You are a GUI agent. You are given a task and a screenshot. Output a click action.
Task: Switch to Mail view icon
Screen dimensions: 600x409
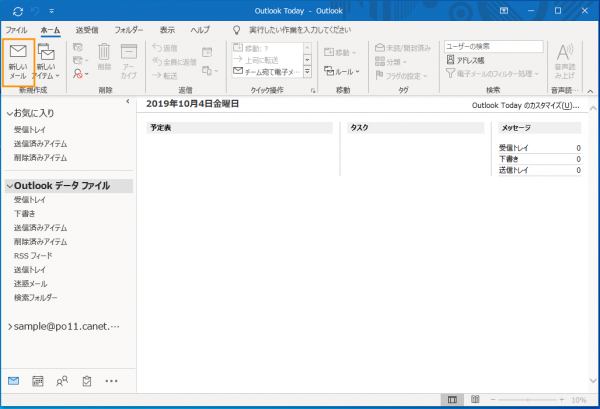click(13, 381)
